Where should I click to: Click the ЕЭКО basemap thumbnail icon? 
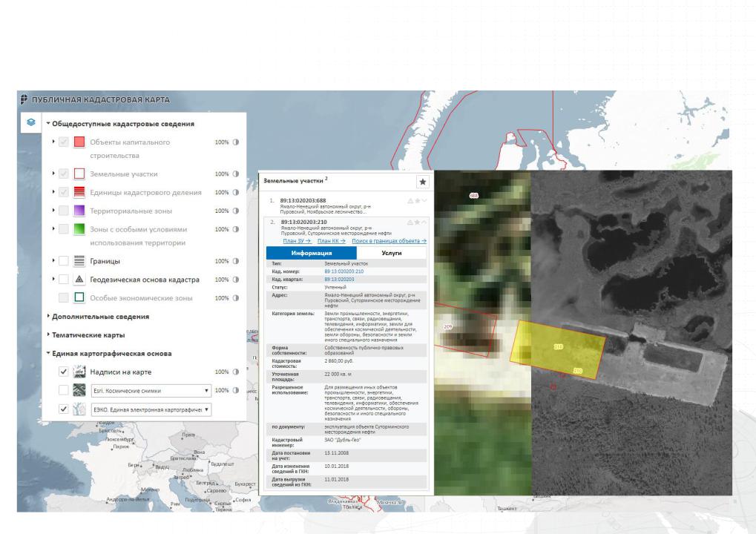tap(79, 409)
